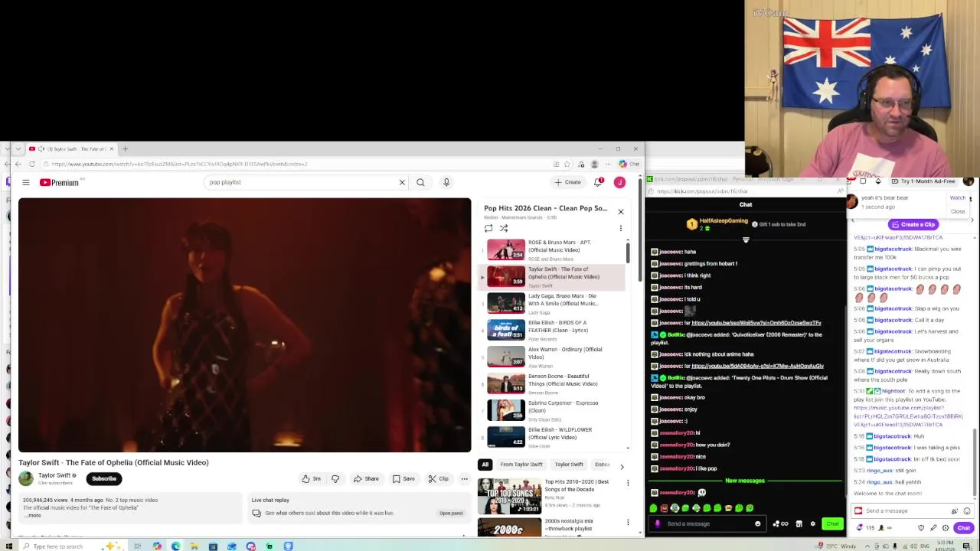Open Kick chat settings gear
This screenshot has width=980, height=551.
[x=812, y=523]
